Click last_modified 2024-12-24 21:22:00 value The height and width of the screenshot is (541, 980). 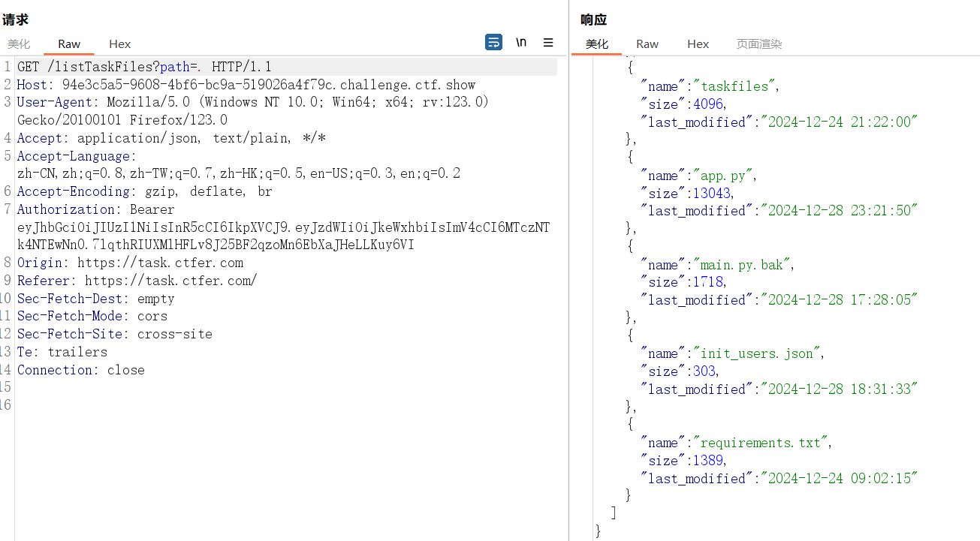[x=840, y=122]
